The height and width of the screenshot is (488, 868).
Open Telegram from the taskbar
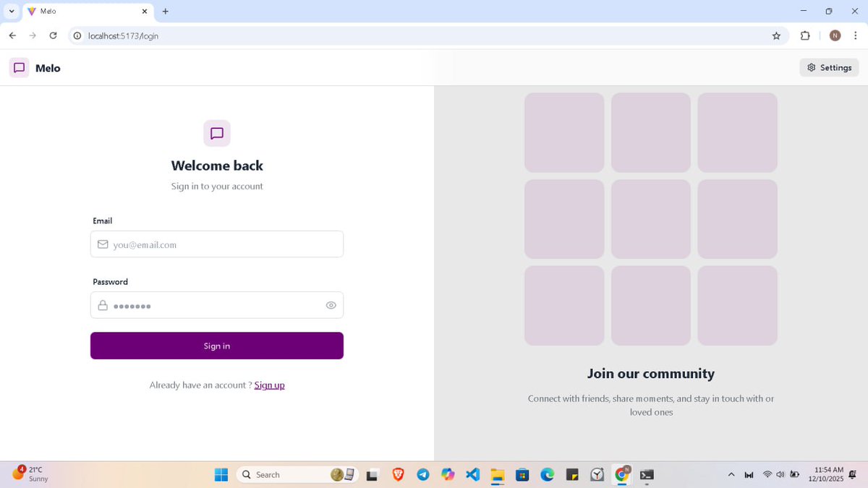[x=423, y=474]
